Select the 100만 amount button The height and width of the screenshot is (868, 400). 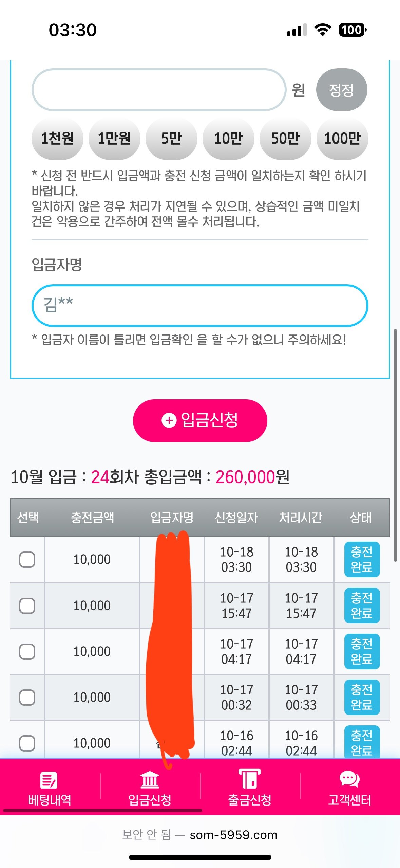[342, 139]
